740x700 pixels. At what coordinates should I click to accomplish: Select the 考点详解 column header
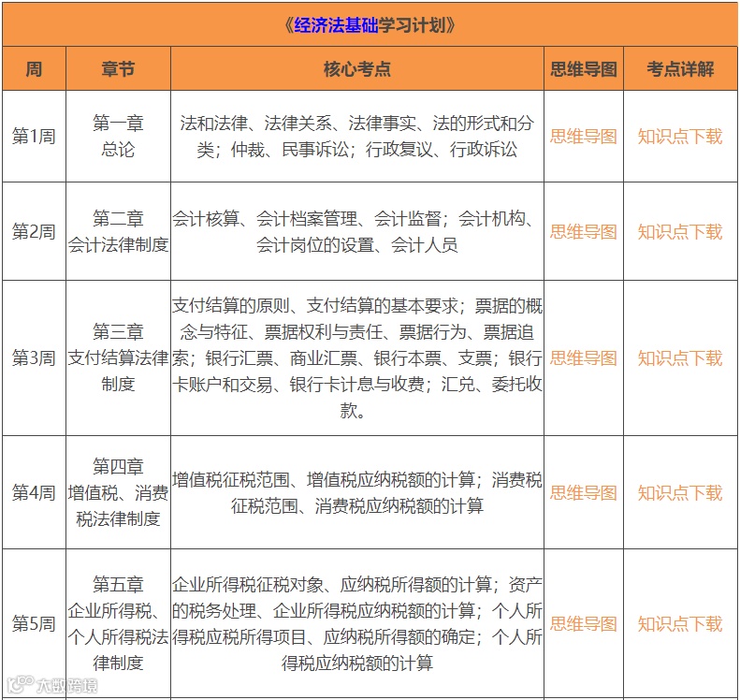pyautogui.click(x=680, y=69)
